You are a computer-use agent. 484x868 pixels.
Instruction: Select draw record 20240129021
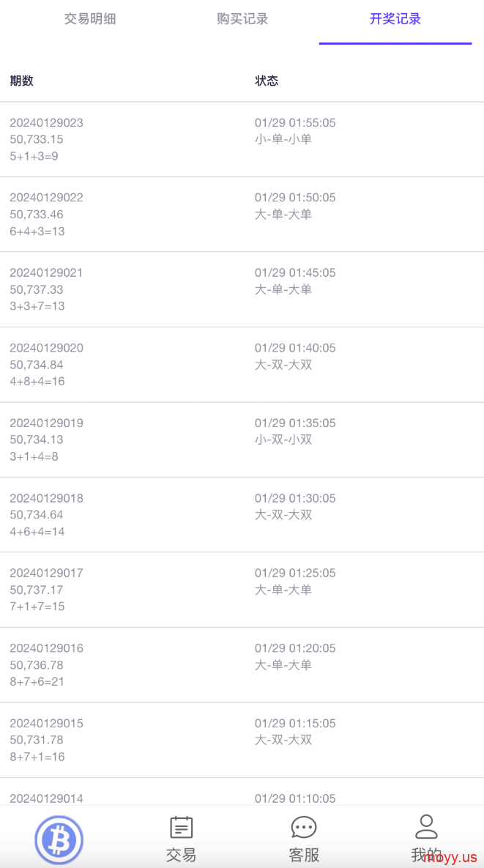pyautogui.click(x=46, y=272)
